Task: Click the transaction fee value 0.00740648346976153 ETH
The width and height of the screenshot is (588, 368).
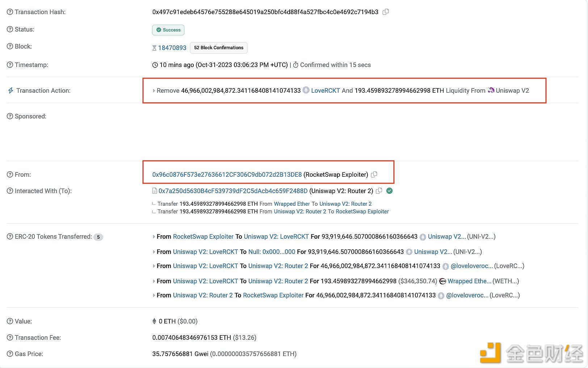Action: coord(192,338)
